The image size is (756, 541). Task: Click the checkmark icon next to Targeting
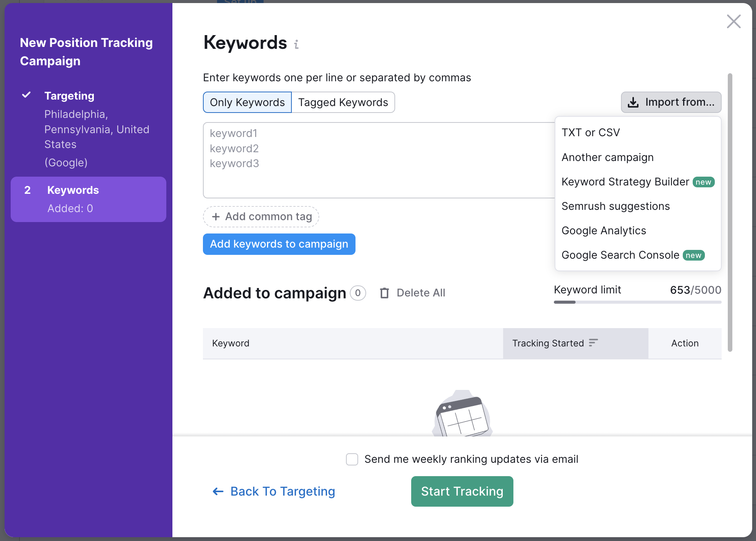point(26,95)
